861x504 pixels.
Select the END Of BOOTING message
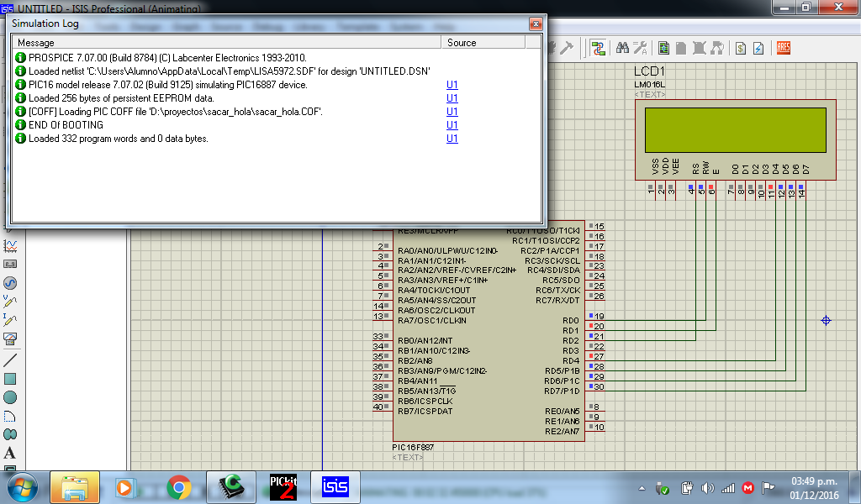tap(66, 125)
